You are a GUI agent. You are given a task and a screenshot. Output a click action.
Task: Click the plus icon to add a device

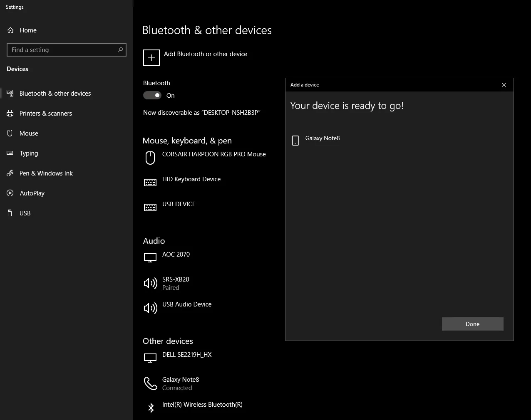151,58
